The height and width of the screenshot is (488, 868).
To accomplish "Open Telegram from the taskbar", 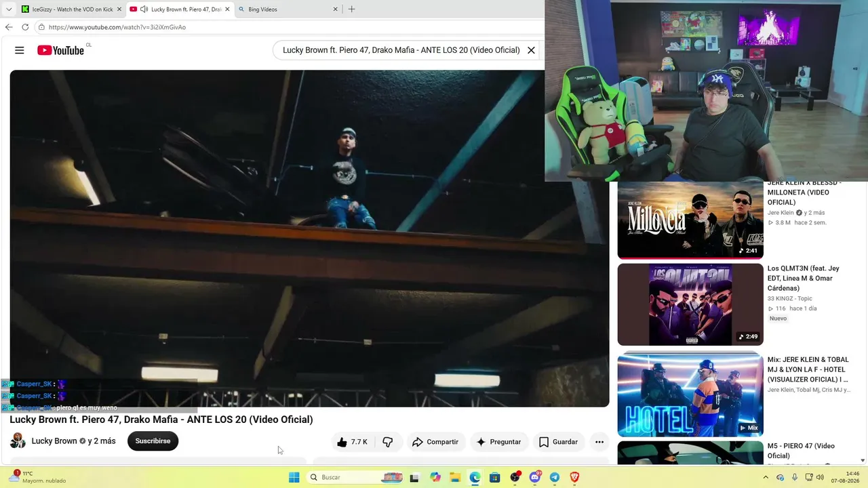I will point(555,477).
